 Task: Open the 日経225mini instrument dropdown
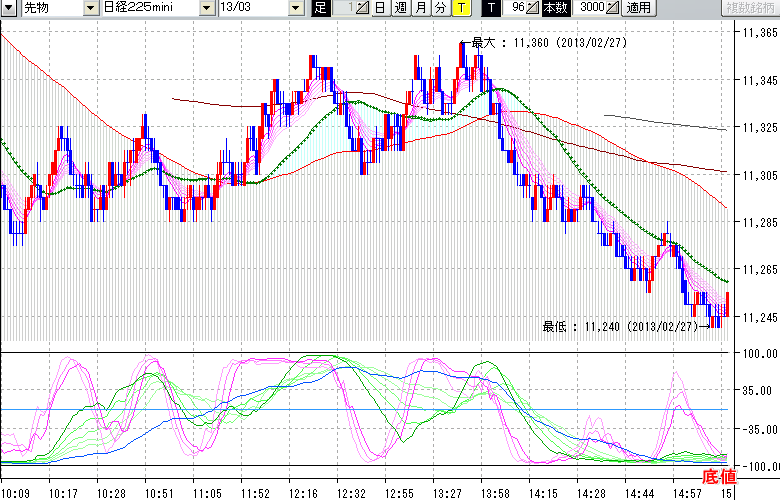tap(206, 8)
